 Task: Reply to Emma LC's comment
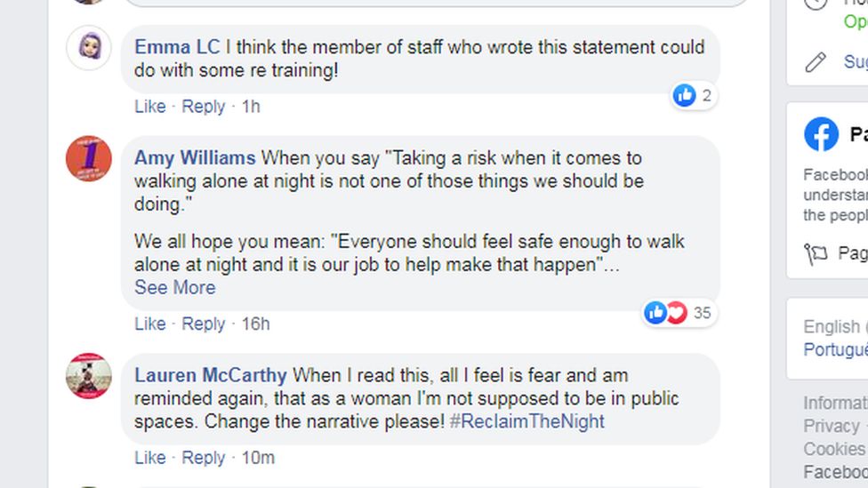tap(203, 107)
